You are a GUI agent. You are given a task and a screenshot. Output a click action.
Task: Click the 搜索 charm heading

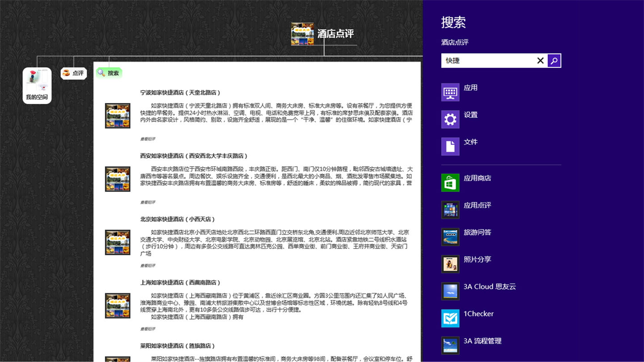point(453,22)
